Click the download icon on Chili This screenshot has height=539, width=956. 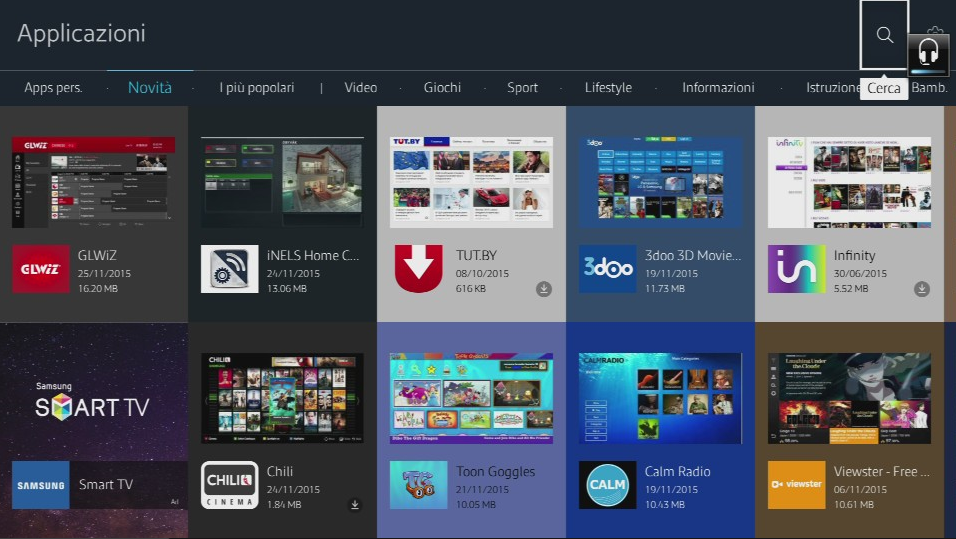coord(355,505)
